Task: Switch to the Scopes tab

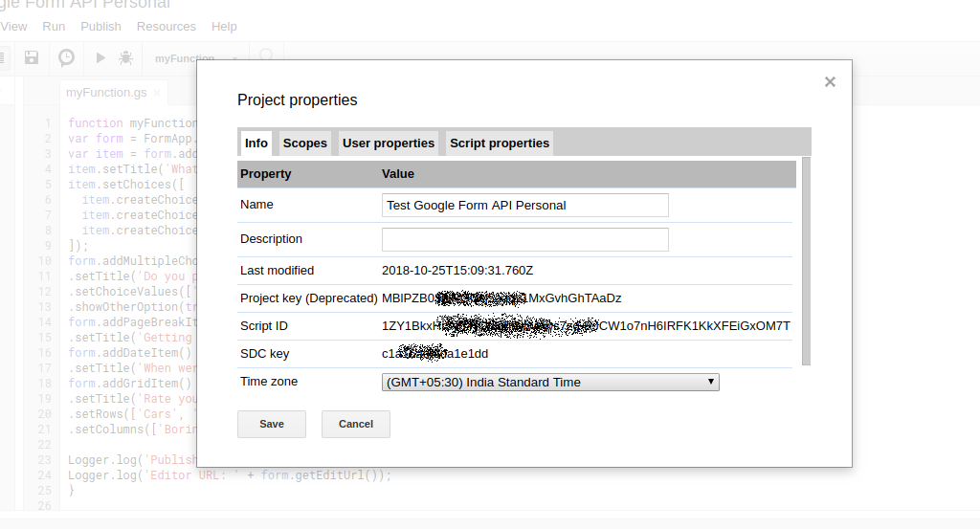Action: pos(305,143)
